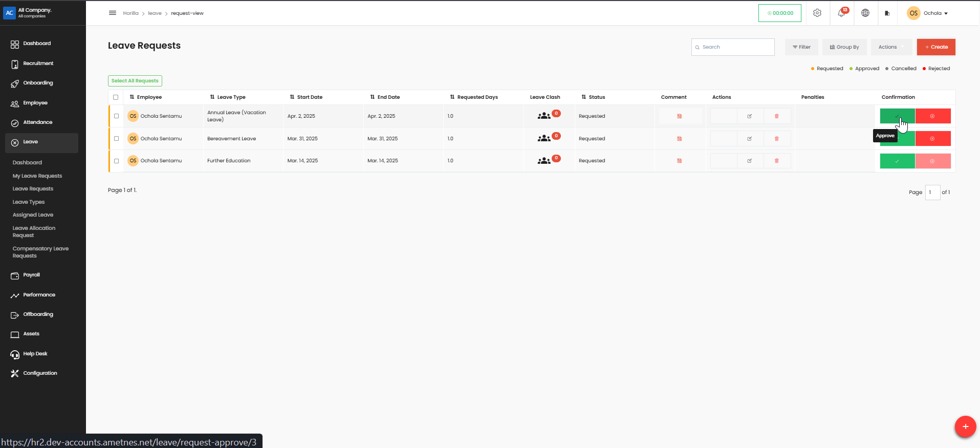The height and width of the screenshot is (448, 980).
Task: Reject the Bereavement Leave request
Action: [x=933, y=139]
